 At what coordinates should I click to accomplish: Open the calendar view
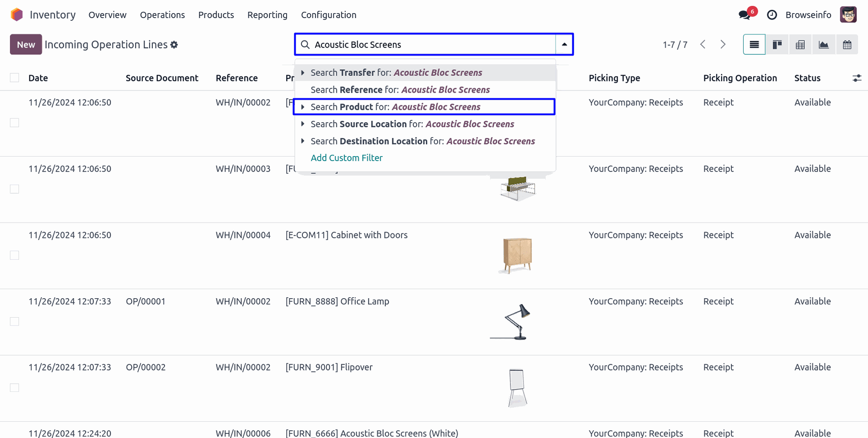click(x=847, y=44)
